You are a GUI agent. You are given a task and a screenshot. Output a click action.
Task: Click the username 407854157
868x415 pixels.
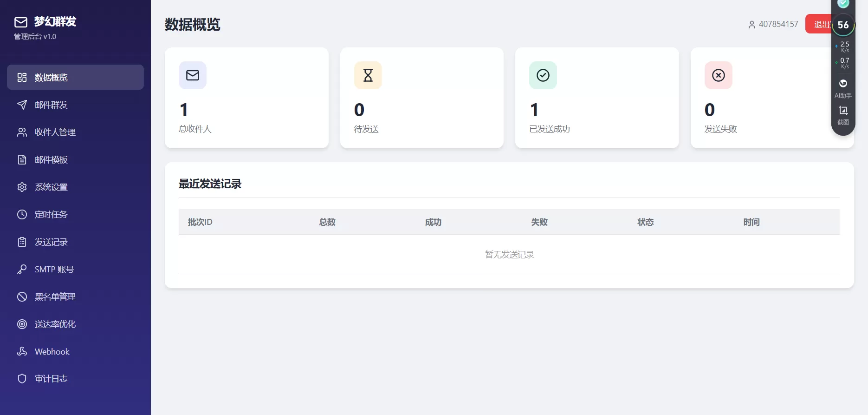tap(778, 24)
